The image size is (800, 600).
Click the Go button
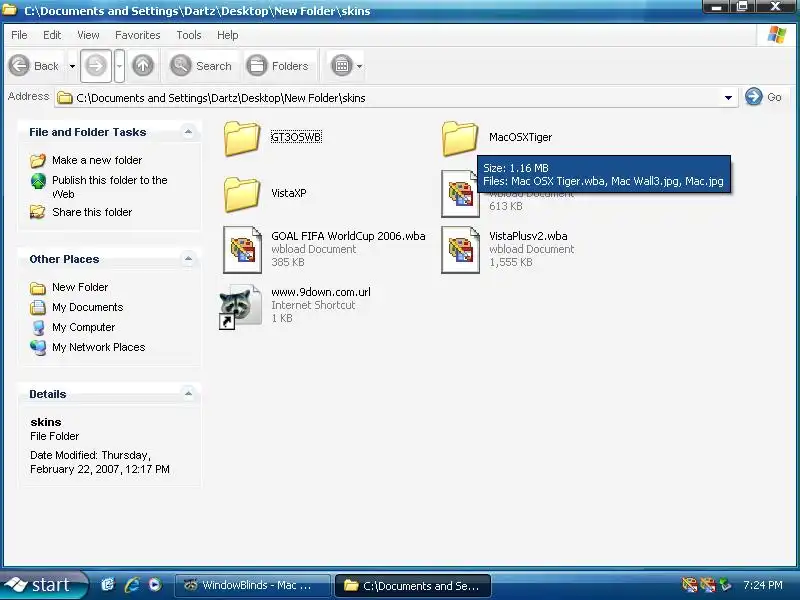coord(763,97)
